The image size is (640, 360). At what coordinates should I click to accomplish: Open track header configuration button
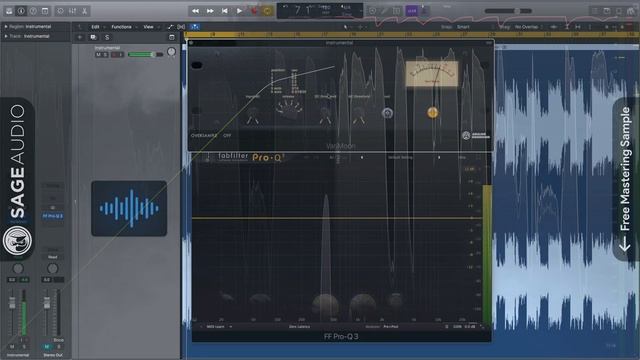coord(172,37)
